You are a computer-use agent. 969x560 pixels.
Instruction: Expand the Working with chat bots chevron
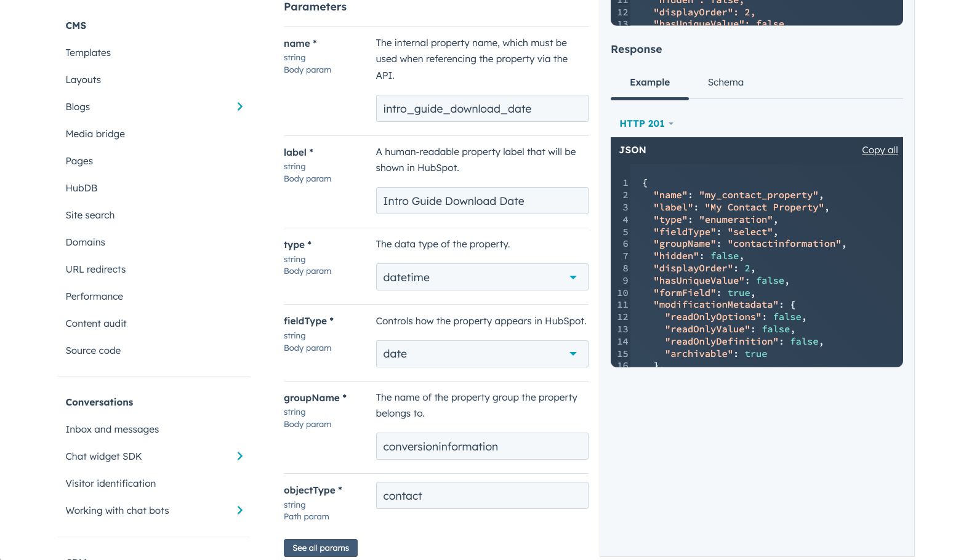click(x=240, y=510)
